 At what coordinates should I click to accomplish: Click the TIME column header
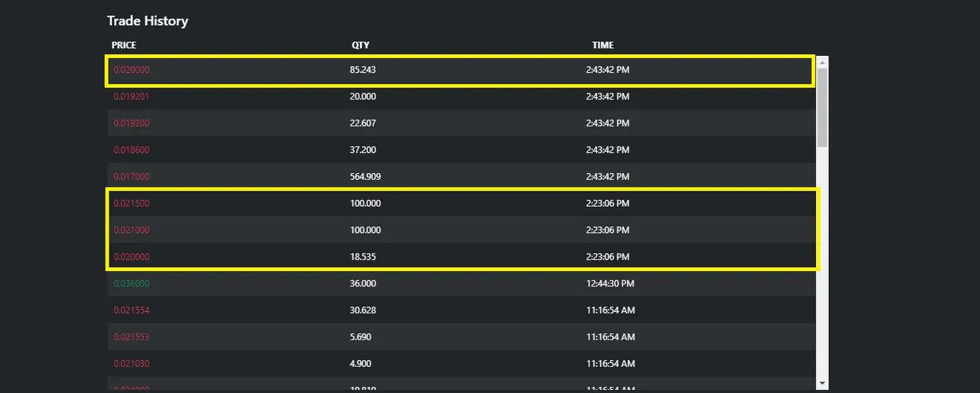coord(603,45)
